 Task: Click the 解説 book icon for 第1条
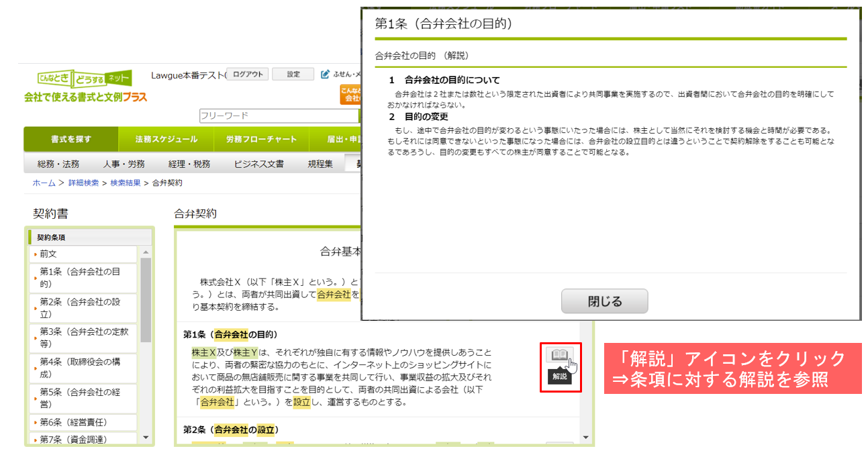pos(559,354)
